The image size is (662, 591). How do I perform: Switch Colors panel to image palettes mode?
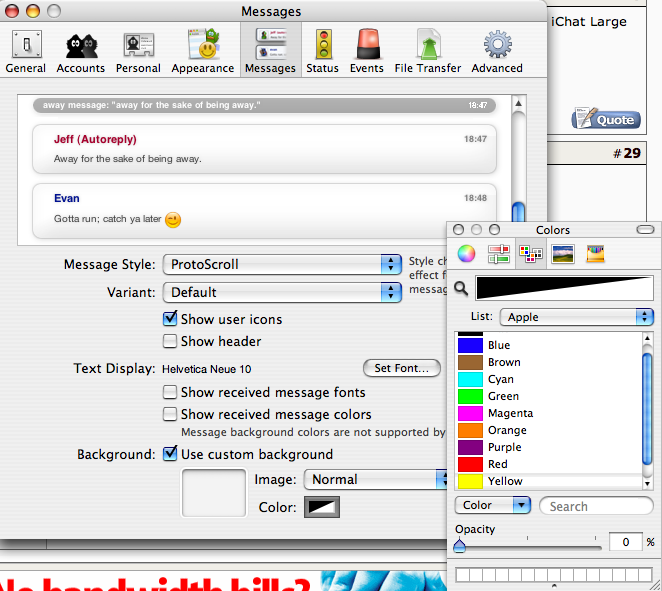pos(563,254)
